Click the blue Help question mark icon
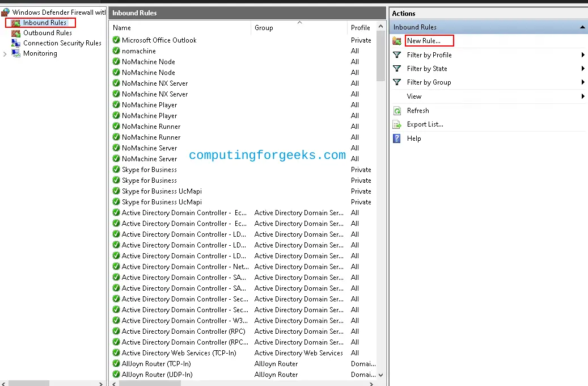 (397, 139)
